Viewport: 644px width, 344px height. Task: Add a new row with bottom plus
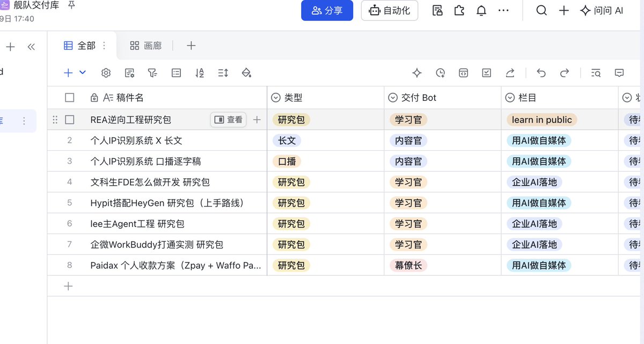[68, 286]
